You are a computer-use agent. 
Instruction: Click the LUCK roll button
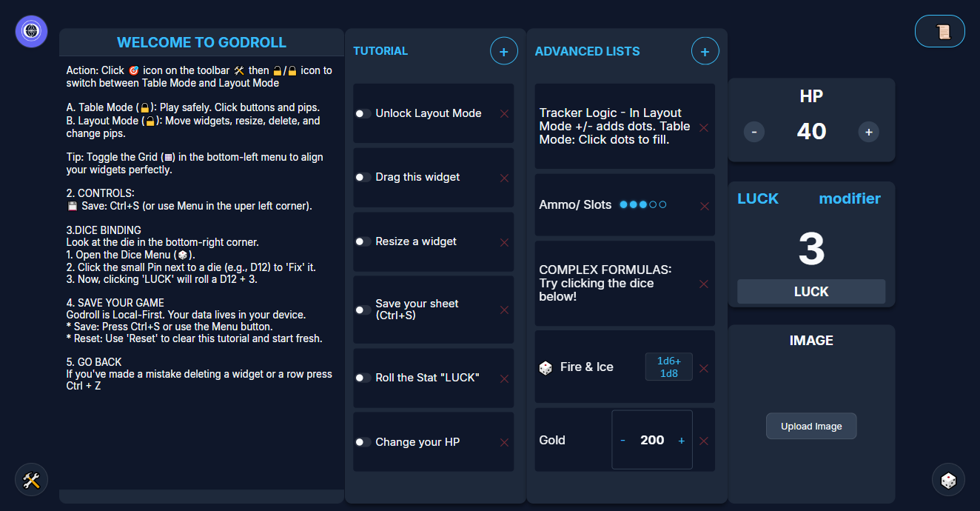pos(811,292)
